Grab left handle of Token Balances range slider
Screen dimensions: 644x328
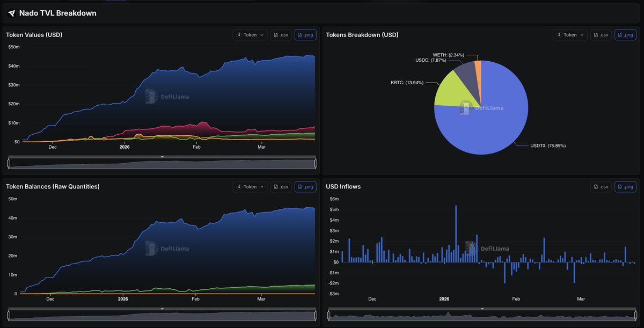click(x=8, y=315)
